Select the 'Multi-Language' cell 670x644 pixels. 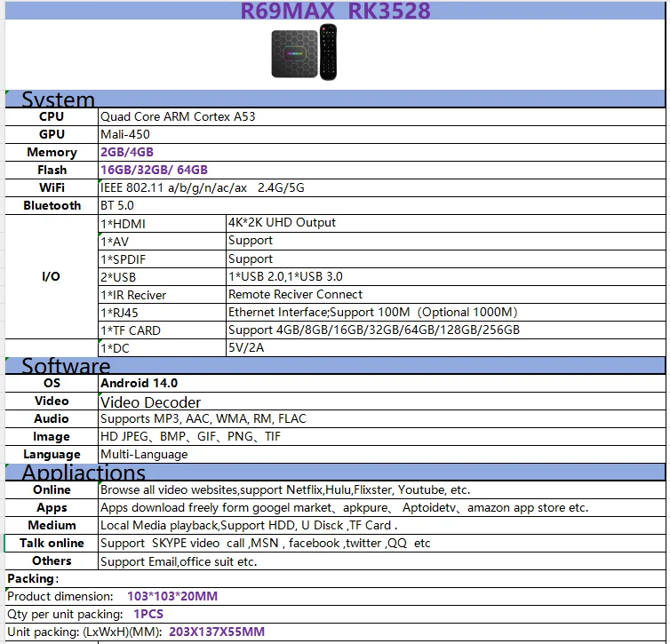pos(382,455)
